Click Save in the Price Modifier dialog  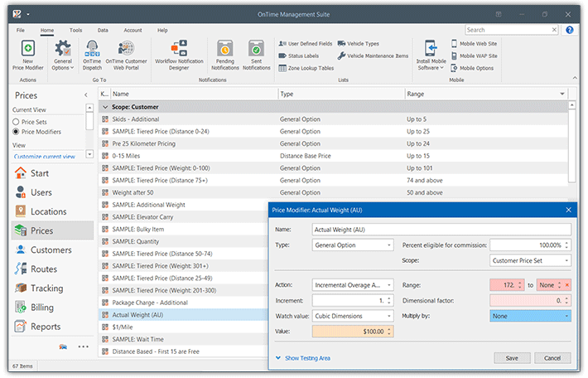click(x=512, y=358)
